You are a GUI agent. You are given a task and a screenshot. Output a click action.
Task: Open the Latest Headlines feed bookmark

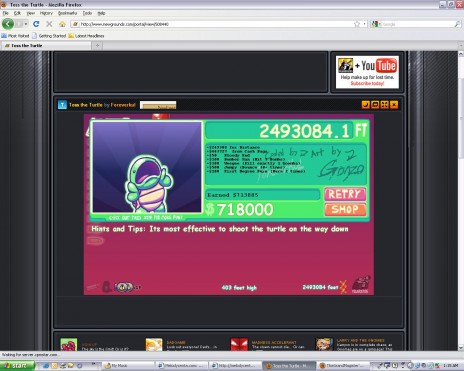click(x=86, y=36)
